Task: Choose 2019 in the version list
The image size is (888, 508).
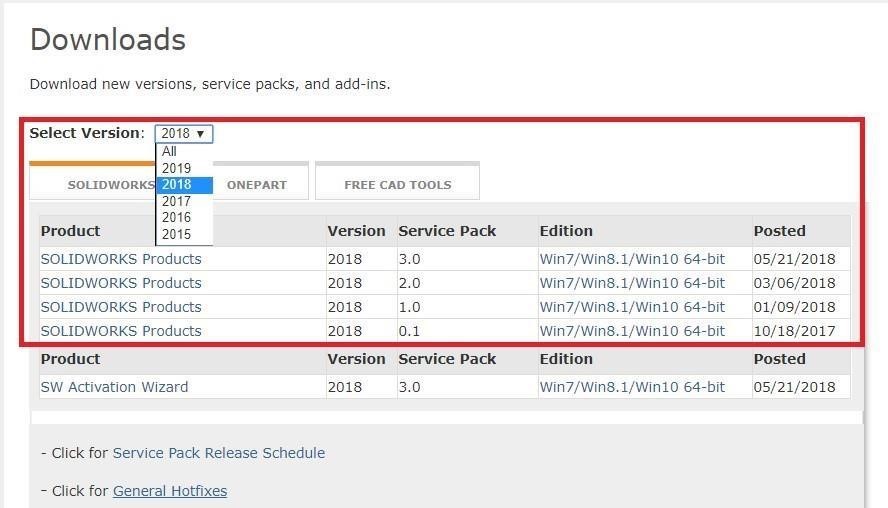Action: coord(184,168)
